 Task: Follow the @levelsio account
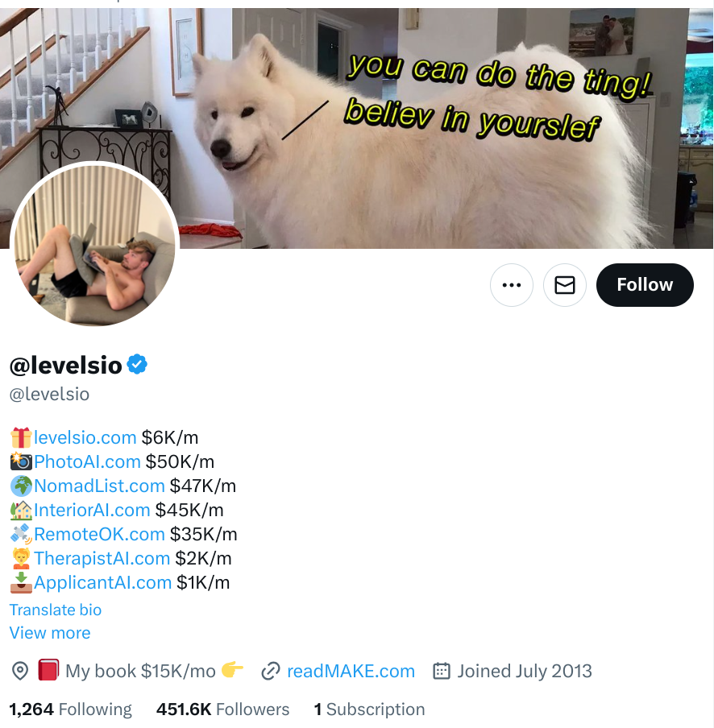645,285
